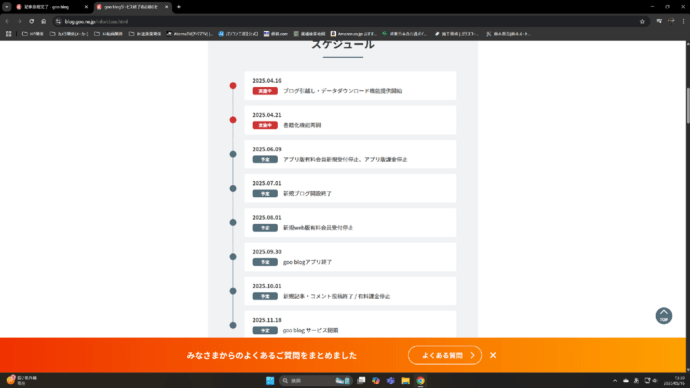690x388 pixels.
Task: Open the よくある質問 button
Action: pos(445,355)
